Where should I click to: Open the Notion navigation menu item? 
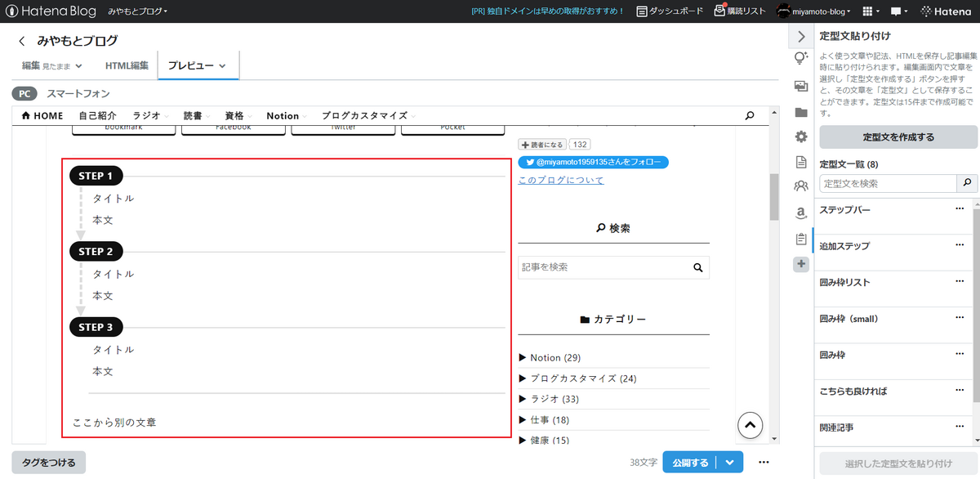point(286,116)
